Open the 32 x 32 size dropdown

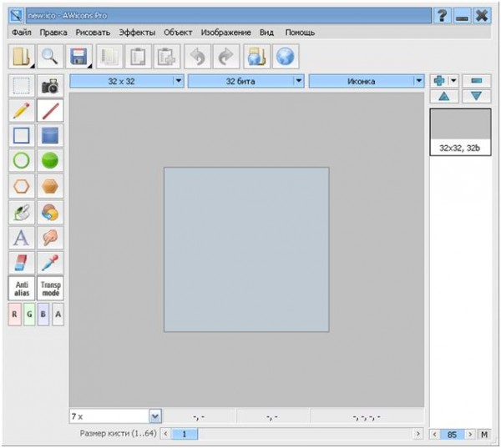[x=127, y=81]
